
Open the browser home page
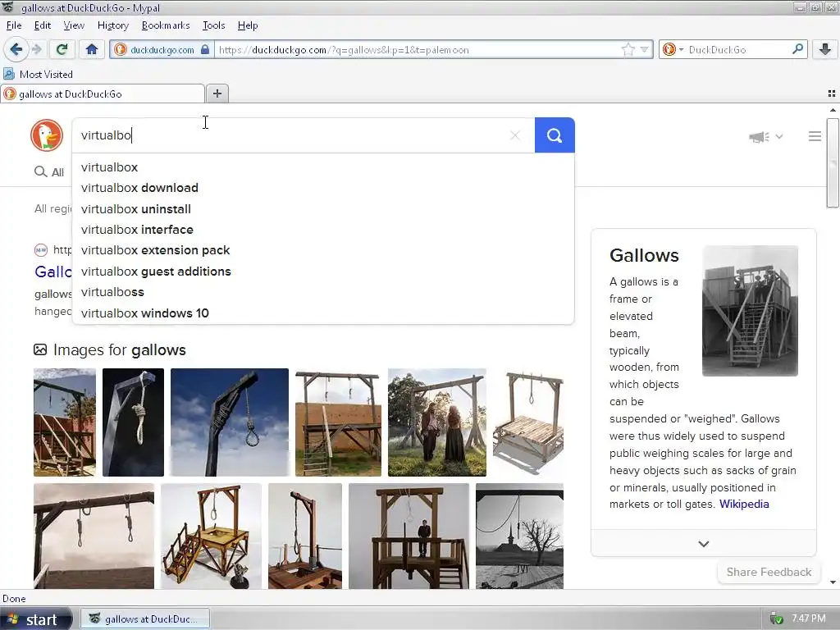click(92, 50)
